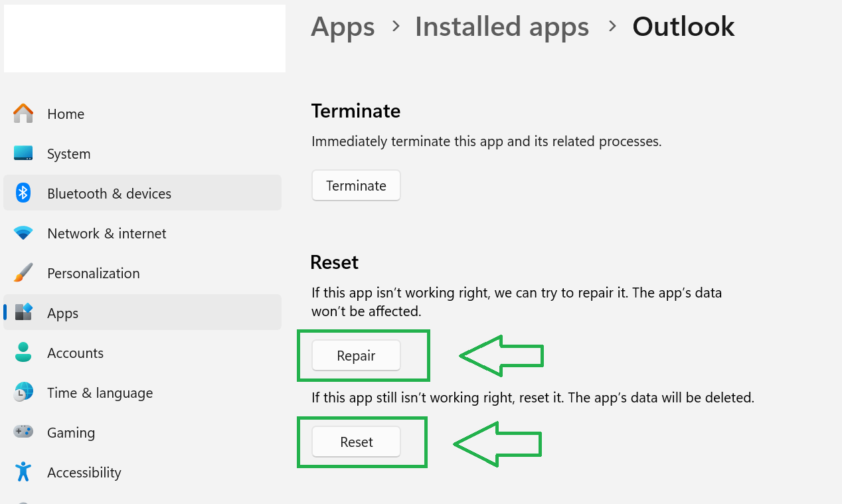Click the Time & language globe icon
The width and height of the screenshot is (842, 504).
[23, 392]
